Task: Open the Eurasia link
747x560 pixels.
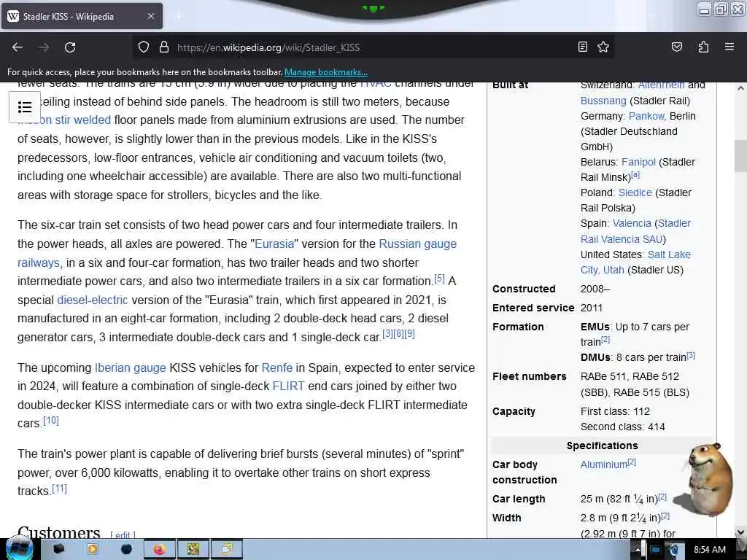Action: 274,244
